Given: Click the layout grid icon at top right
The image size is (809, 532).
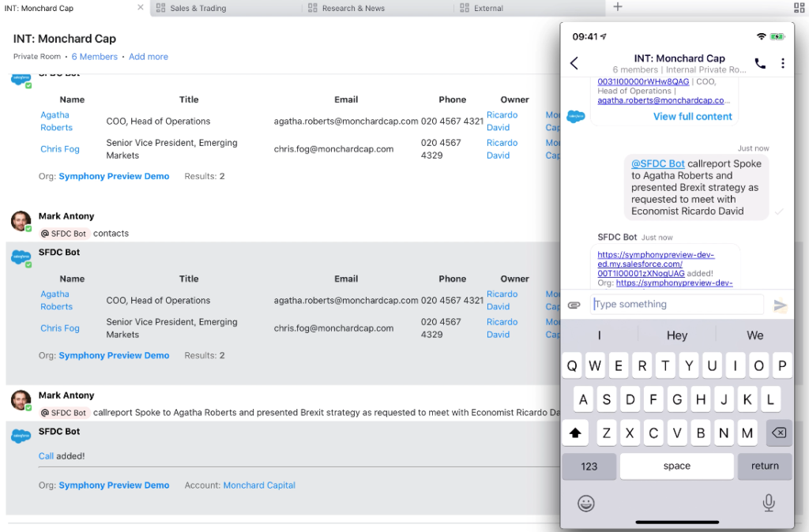Looking at the screenshot, I should (x=799, y=8).
